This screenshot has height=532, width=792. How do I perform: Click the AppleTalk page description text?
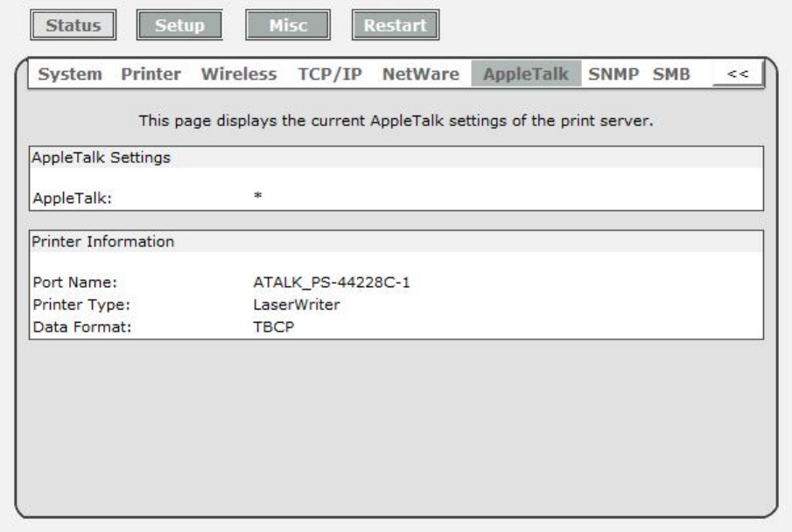click(x=396, y=119)
